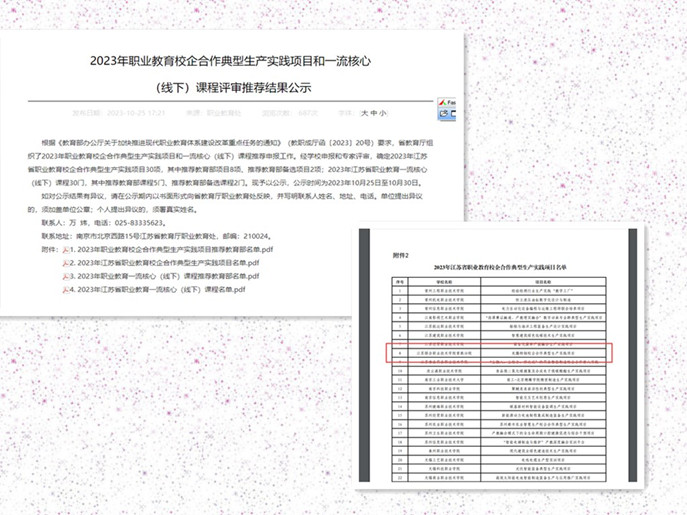The height and width of the screenshot is (515, 687).
Task: Set font size to 大 (large)
Action: [365, 113]
